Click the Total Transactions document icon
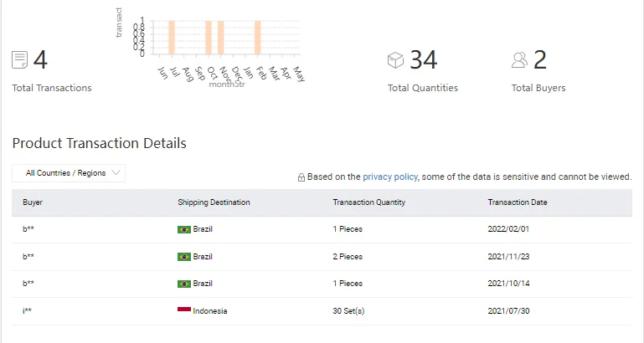The width and height of the screenshot is (644, 343). click(20, 60)
